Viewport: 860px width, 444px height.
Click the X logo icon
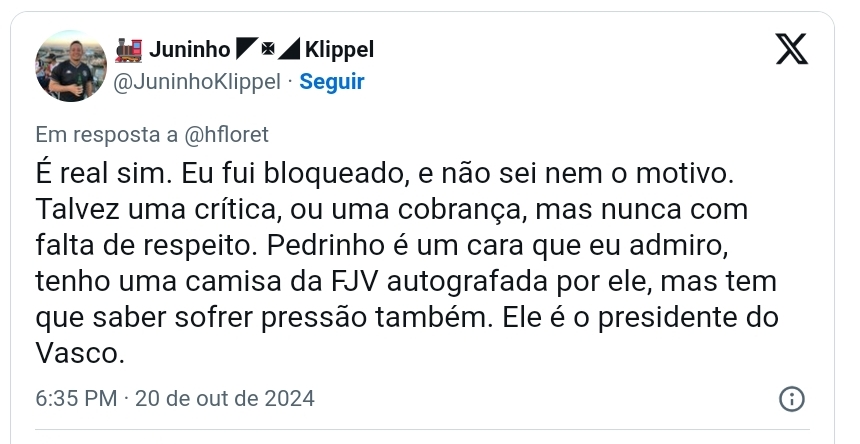791,49
